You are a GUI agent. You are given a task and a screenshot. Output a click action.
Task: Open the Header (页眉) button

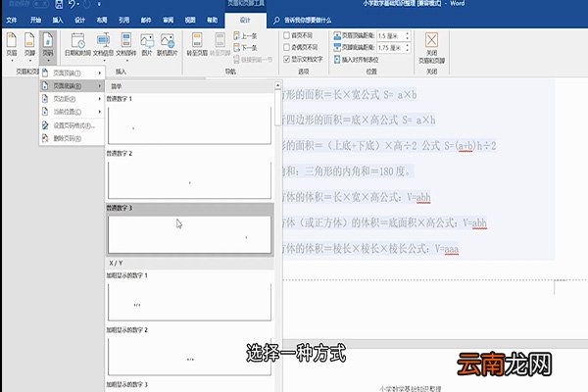tap(12, 45)
